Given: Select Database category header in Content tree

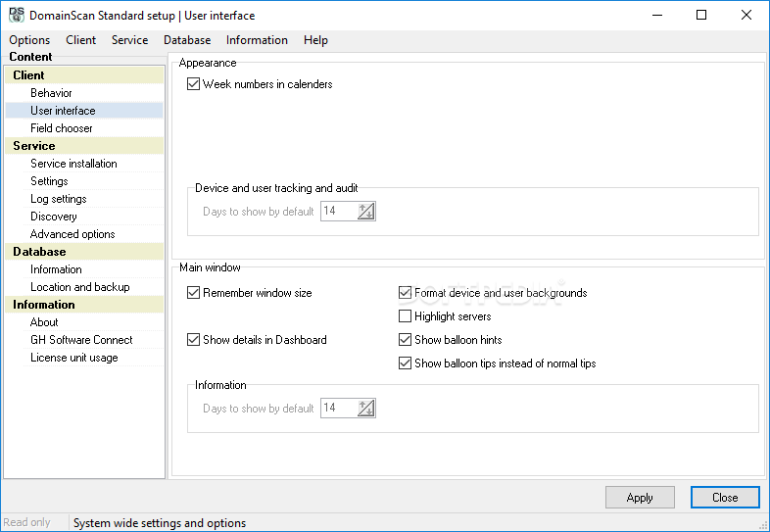Looking at the screenshot, I should [84, 252].
